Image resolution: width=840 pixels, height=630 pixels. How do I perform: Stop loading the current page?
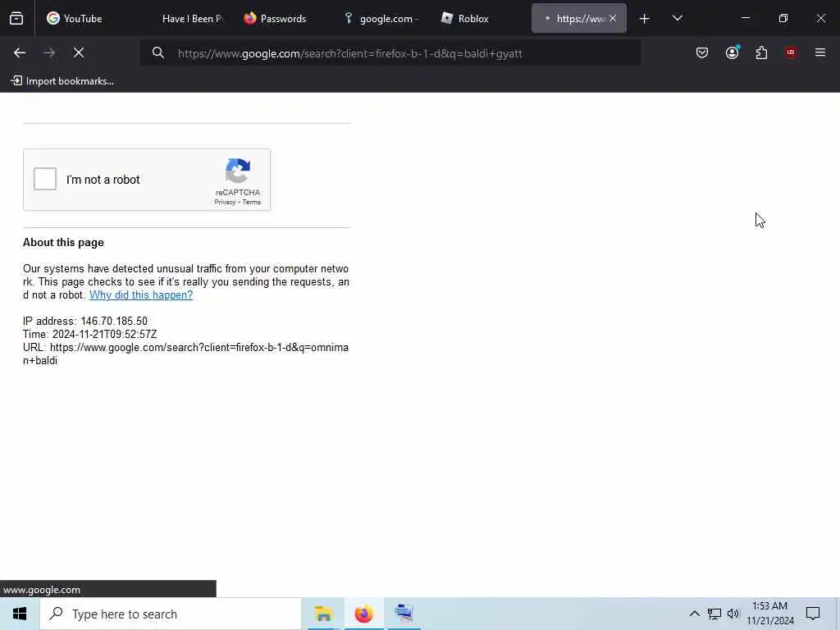(x=79, y=52)
